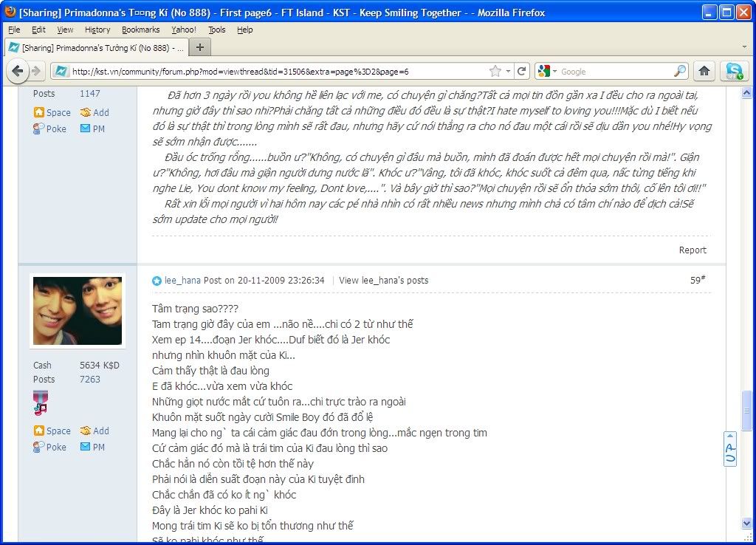Image resolution: width=756 pixels, height=545 pixels.
Task: Click the Add friend icon under Posts 1147
Action: [x=86, y=112]
